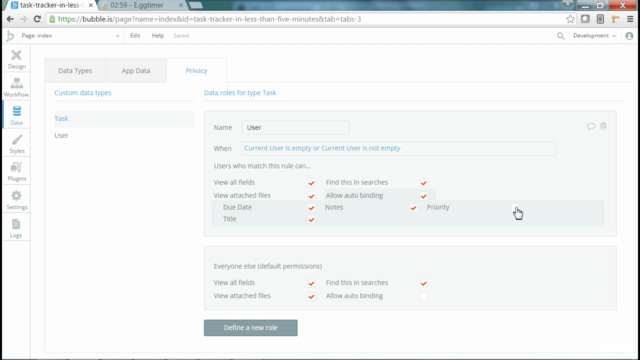The width and height of the screenshot is (640, 360).
Task: Switch to the E.ggtimer browser tab
Action: coord(141,5)
